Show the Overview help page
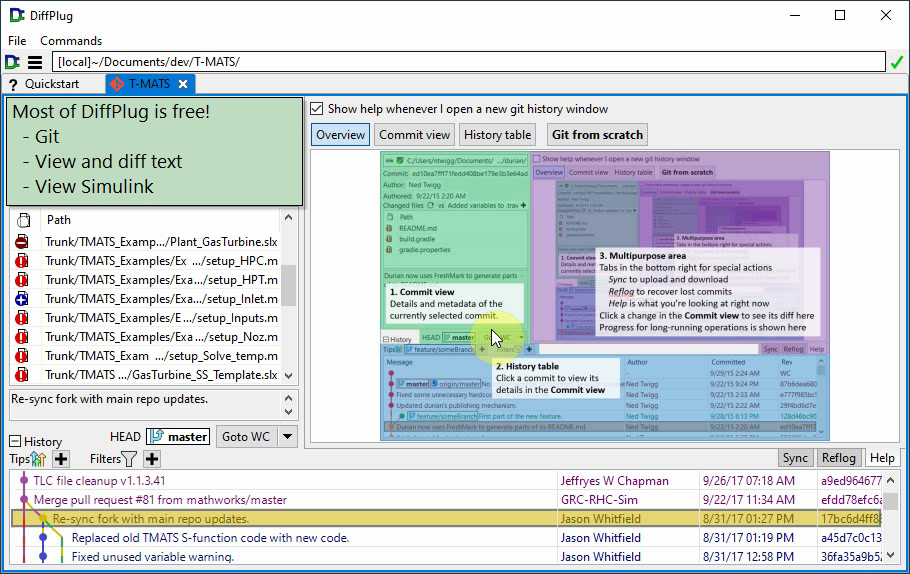 [340, 135]
